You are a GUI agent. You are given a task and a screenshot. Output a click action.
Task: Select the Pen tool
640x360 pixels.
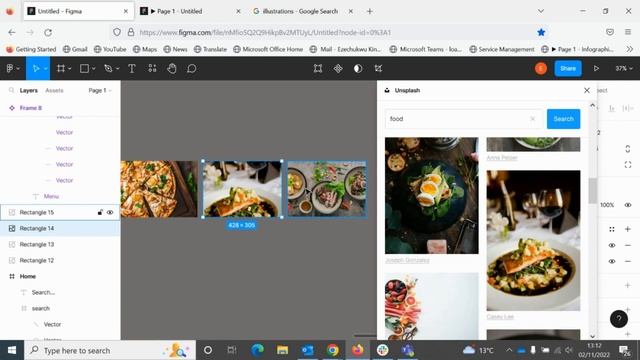click(108, 69)
